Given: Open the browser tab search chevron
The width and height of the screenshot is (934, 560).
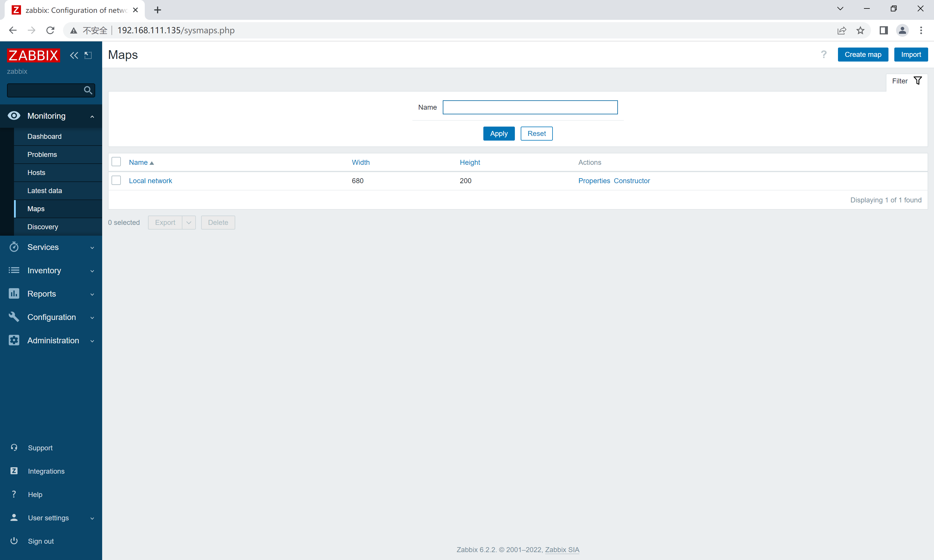Looking at the screenshot, I should pos(840,9).
